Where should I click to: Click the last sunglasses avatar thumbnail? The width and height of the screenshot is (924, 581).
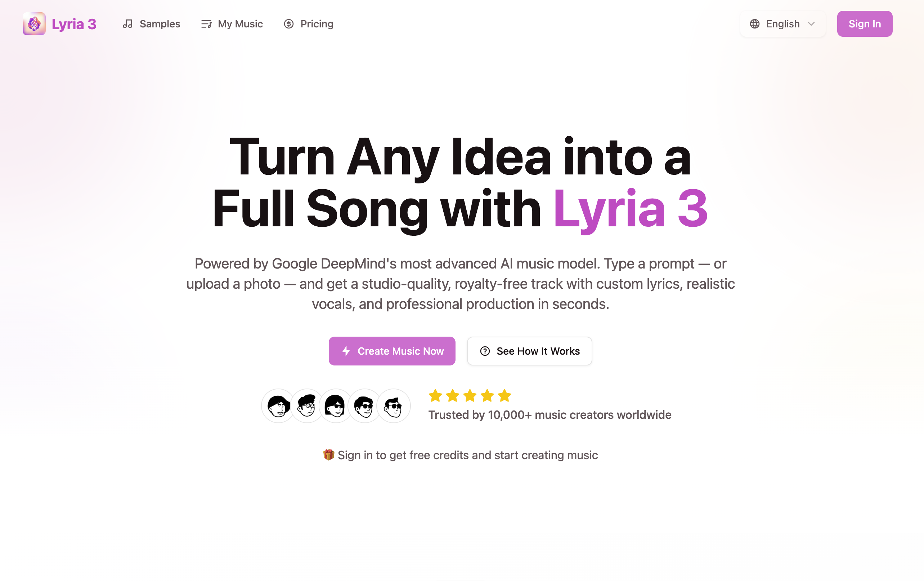[x=393, y=406]
